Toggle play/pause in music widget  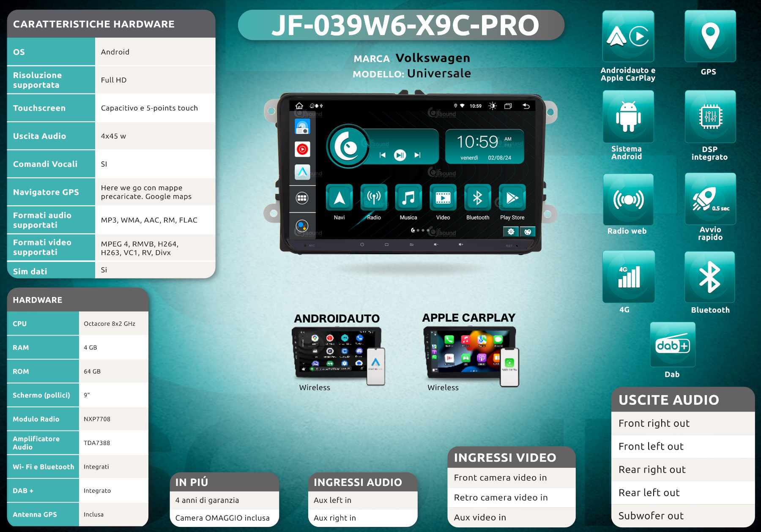(x=400, y=155)
